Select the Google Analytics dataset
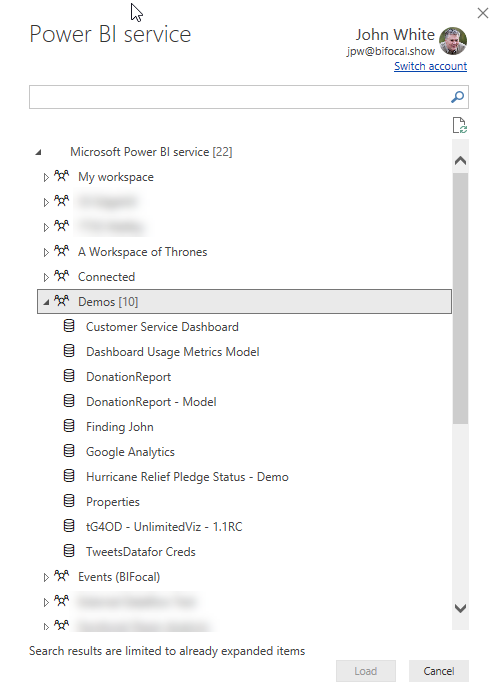 coord(130,452)
